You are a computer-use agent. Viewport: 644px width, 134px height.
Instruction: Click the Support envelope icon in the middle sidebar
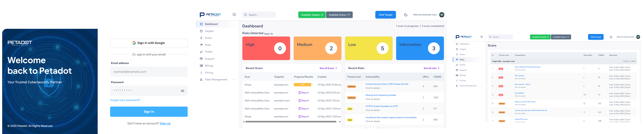coord(201,59)
